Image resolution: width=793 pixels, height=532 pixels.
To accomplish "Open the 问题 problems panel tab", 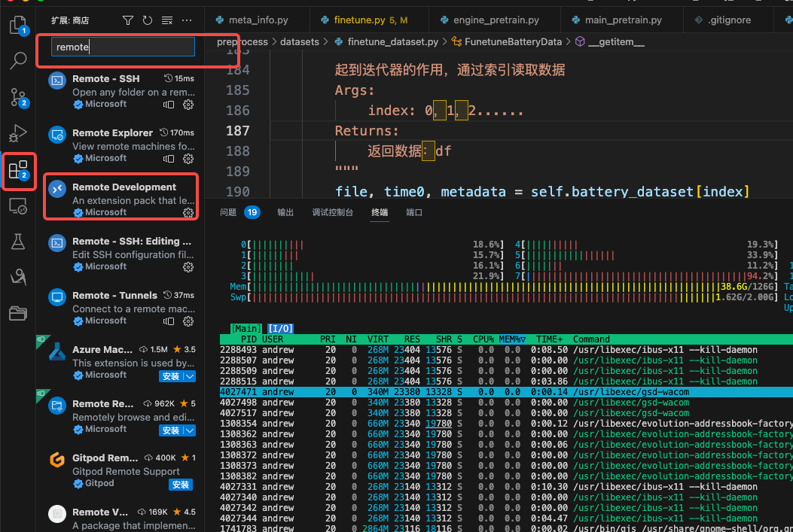I will tap(228, 212).
